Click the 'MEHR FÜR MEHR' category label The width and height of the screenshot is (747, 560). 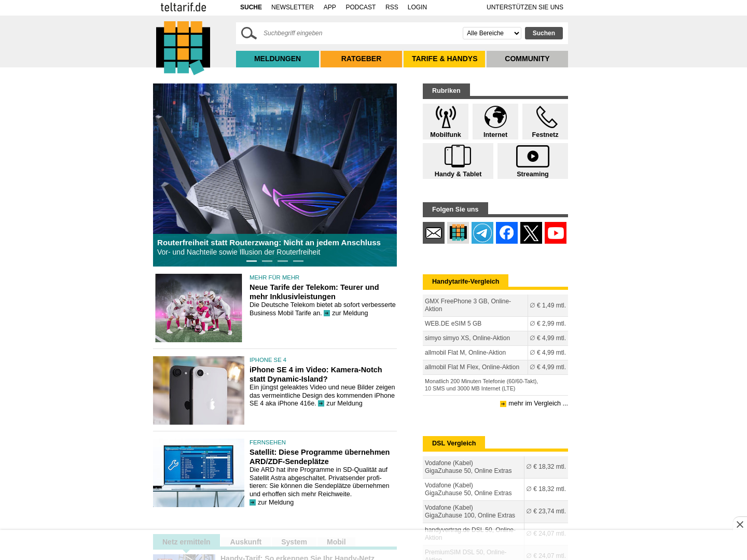click(274, 277)
